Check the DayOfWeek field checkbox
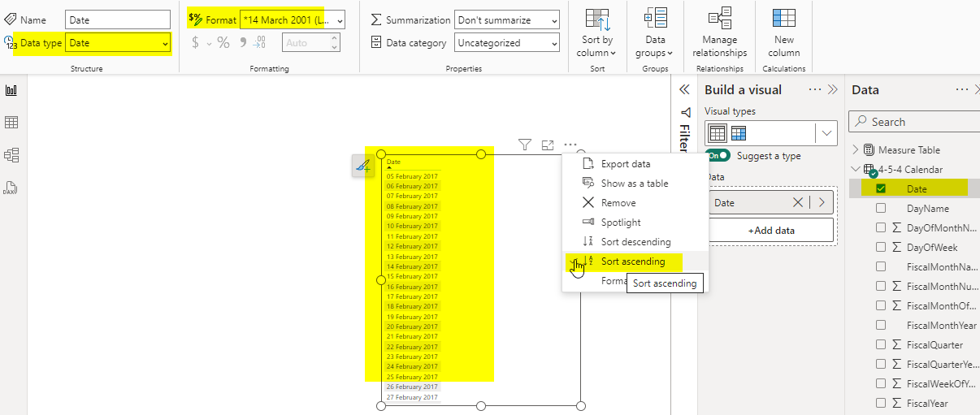 coord(881,247)
